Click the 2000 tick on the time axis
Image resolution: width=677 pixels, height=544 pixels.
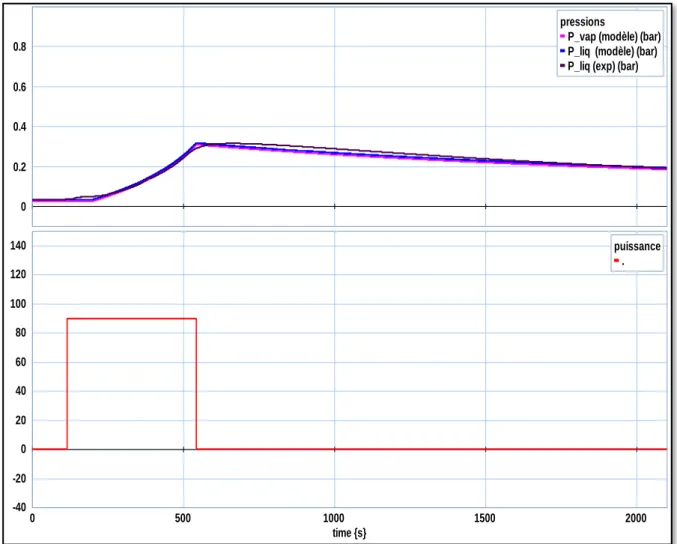[636, 518]
